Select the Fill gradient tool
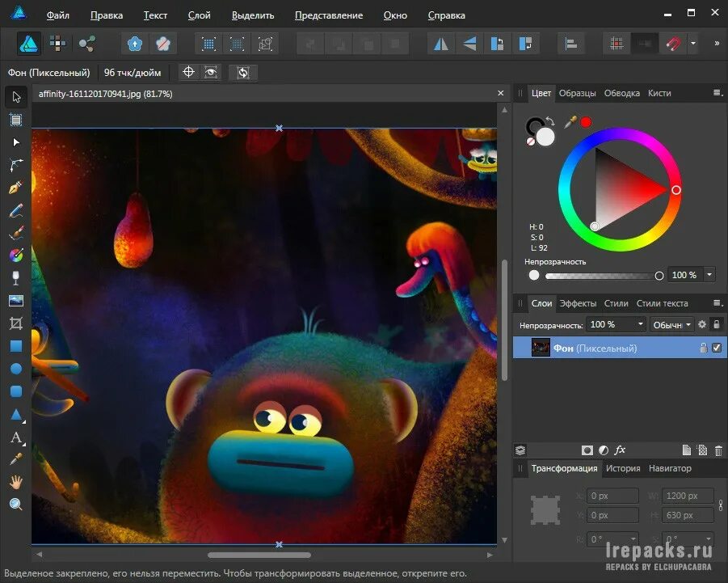The image size is (728, 583). [16, 255]
